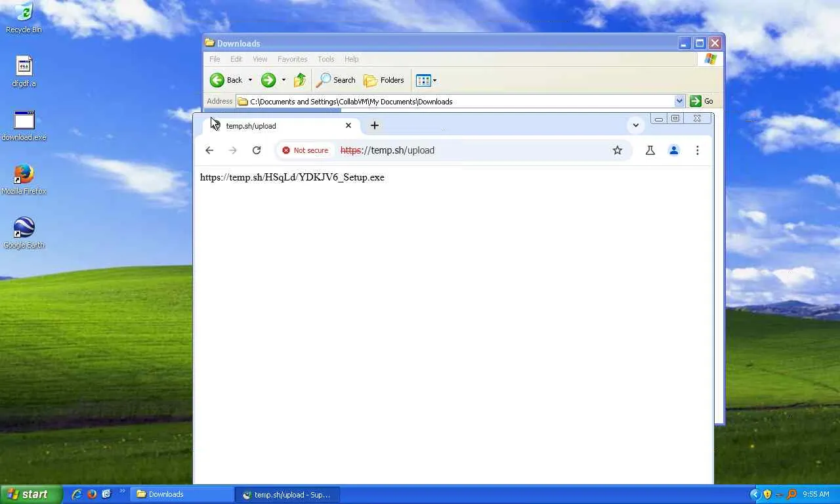This screenshot has height=504, width=840.
Task: Open a new browser tab
Action: pos(375,125)
